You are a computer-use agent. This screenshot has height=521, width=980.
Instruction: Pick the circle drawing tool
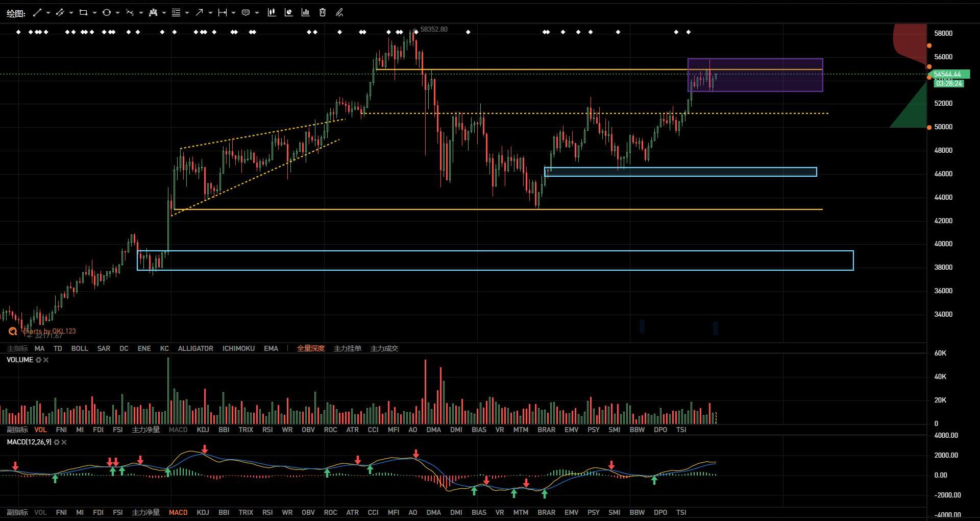106,13
